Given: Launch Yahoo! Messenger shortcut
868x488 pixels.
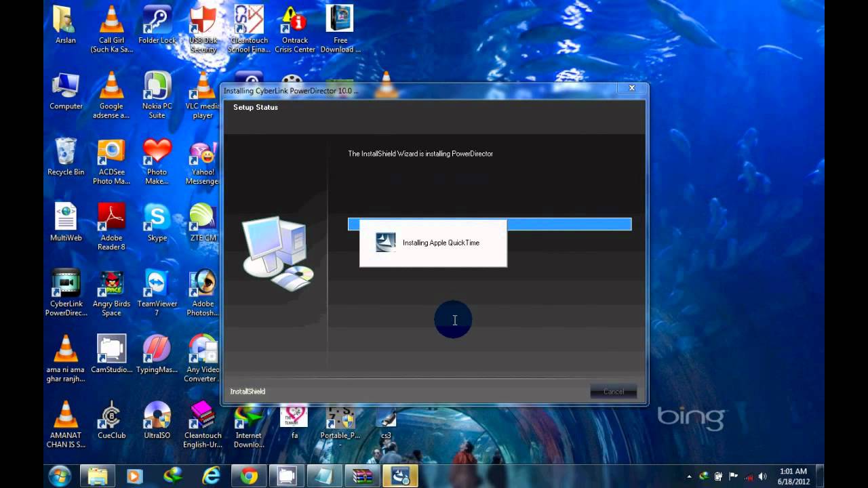Looking at the screenshot, I should [203, 161].
